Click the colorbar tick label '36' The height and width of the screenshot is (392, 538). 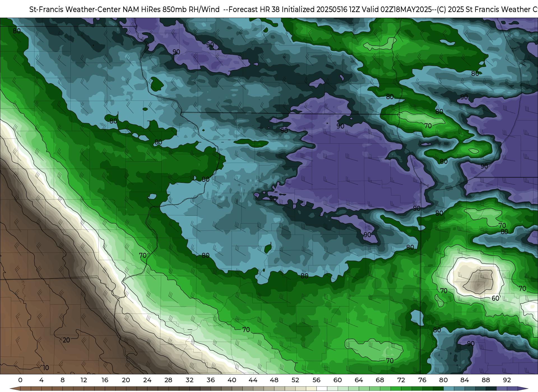[x=211, y=380]
